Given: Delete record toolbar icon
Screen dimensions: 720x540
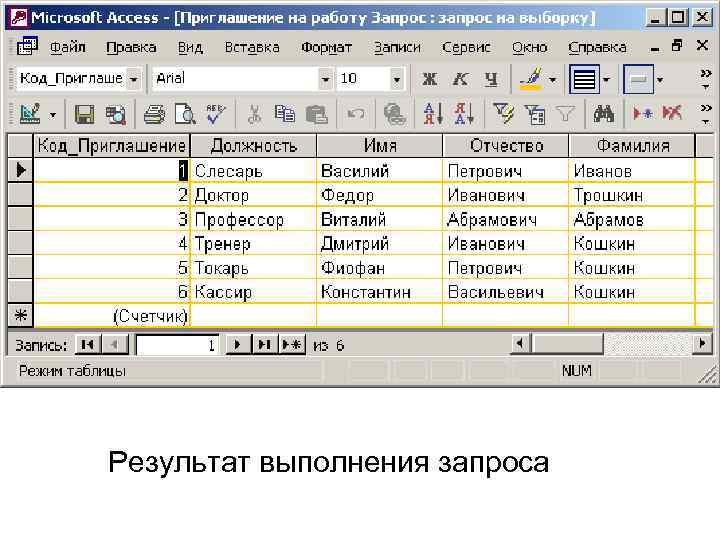Looking at the screenshot, I should tap(672, 114).
